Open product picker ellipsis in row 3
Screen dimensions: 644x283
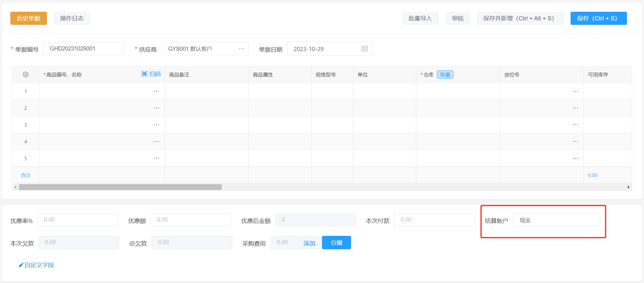tap(156, 125)
